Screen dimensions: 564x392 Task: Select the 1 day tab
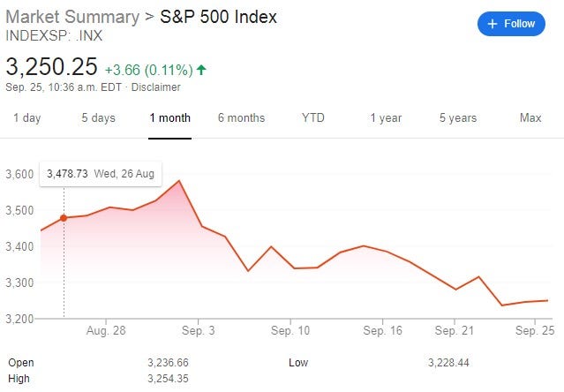coord(27,118)
